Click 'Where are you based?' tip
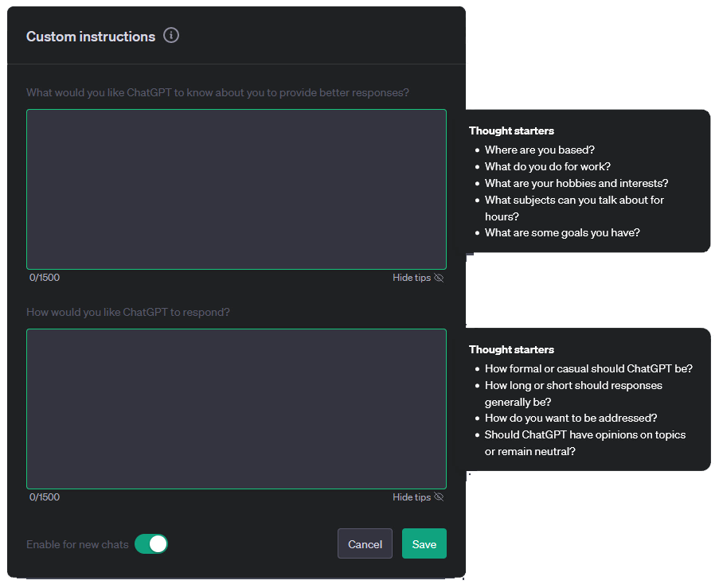The image size is (719, 588). point(540,150)
